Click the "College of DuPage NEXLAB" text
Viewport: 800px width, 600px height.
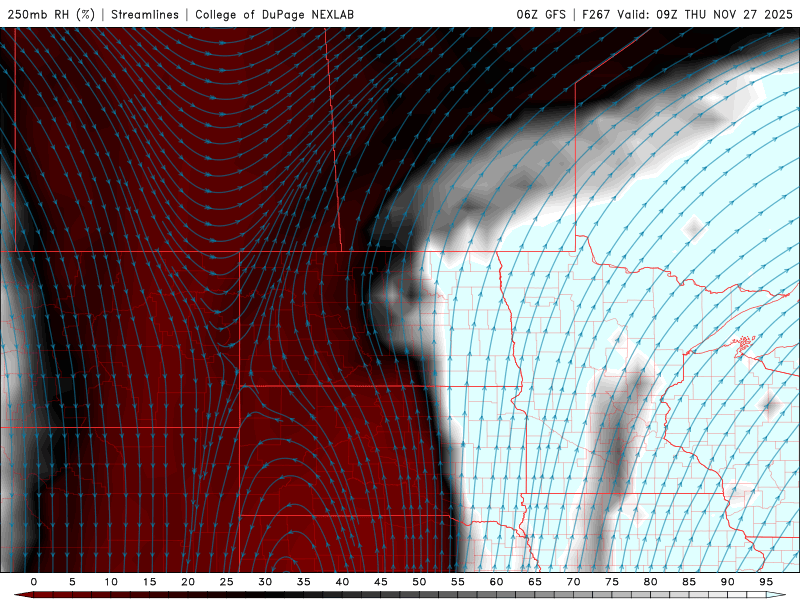(274, 14)
